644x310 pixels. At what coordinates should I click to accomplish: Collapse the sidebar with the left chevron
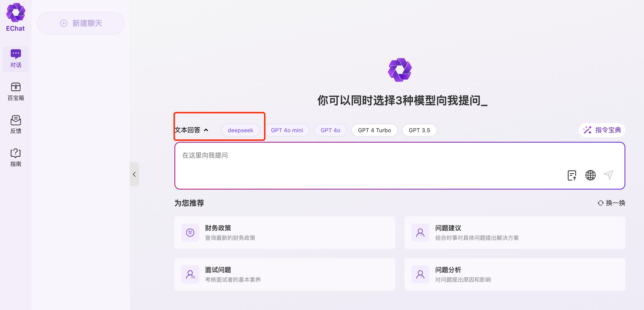tap(134, 174)
